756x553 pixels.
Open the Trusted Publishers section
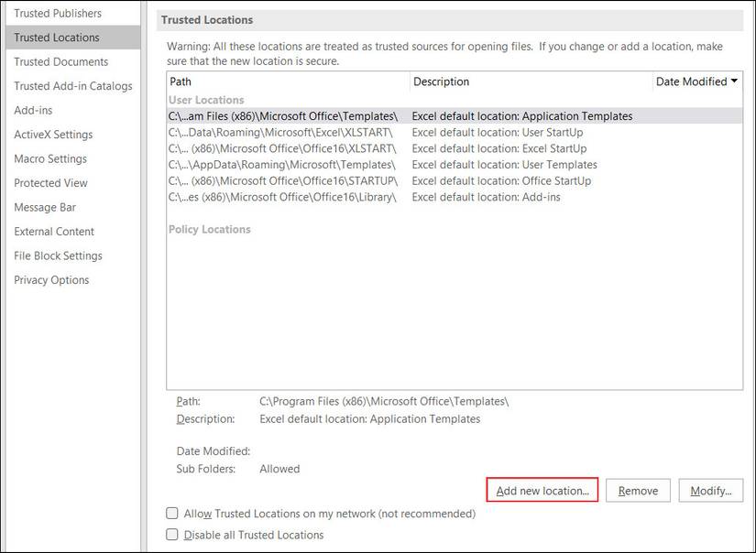pyautogui.click(x=57, y=13)
